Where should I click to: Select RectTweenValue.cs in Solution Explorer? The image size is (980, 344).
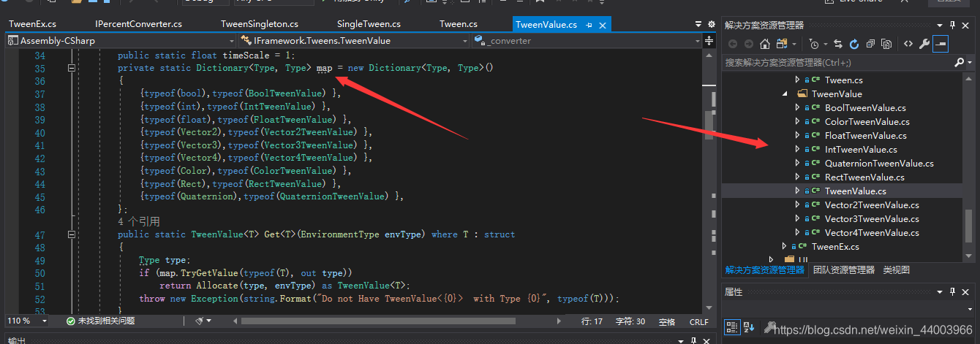[864, 177]
